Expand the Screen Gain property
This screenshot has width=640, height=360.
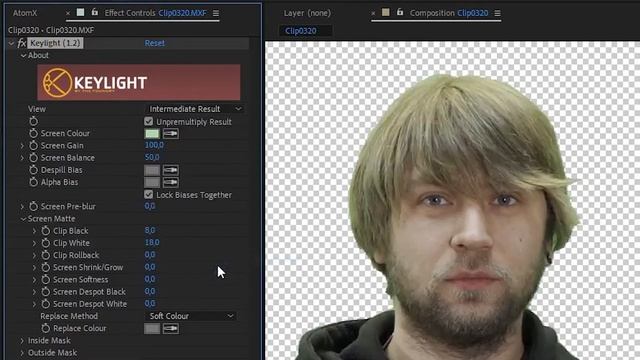pyautogui.click(x=22, y=146)
